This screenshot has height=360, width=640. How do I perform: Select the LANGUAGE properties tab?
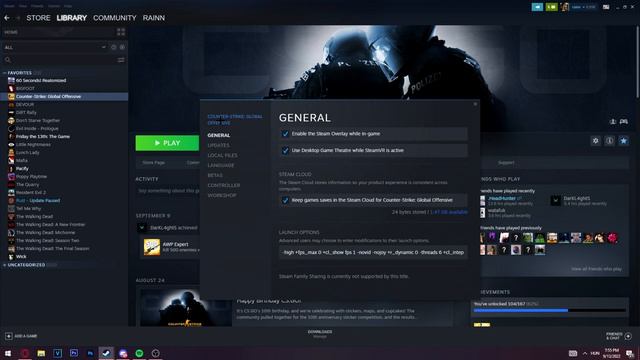tap(221, 165)
